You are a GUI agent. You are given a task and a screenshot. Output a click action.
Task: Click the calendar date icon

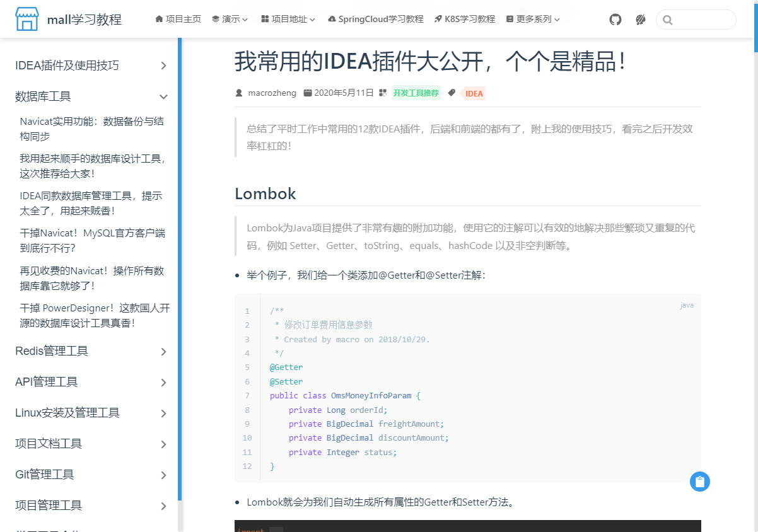308,93
